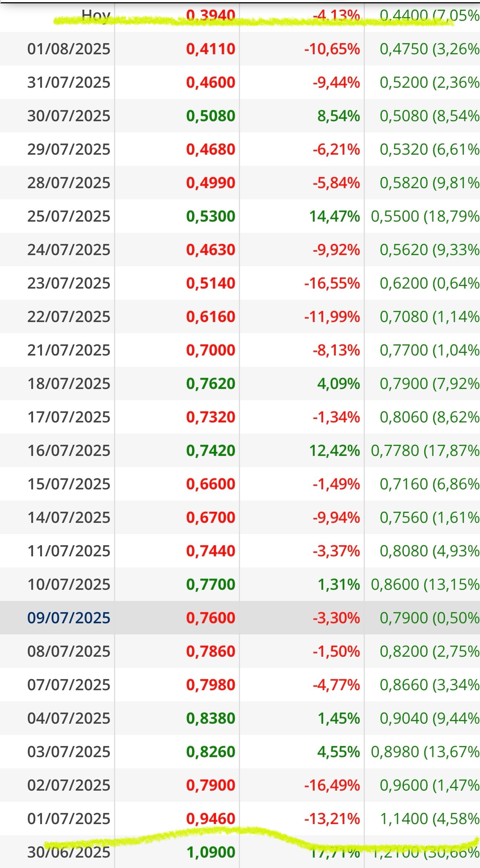The image size is (480, 868).
Task: Select the -16,49% change on 02/07/2025
Action: coord(332,785)
